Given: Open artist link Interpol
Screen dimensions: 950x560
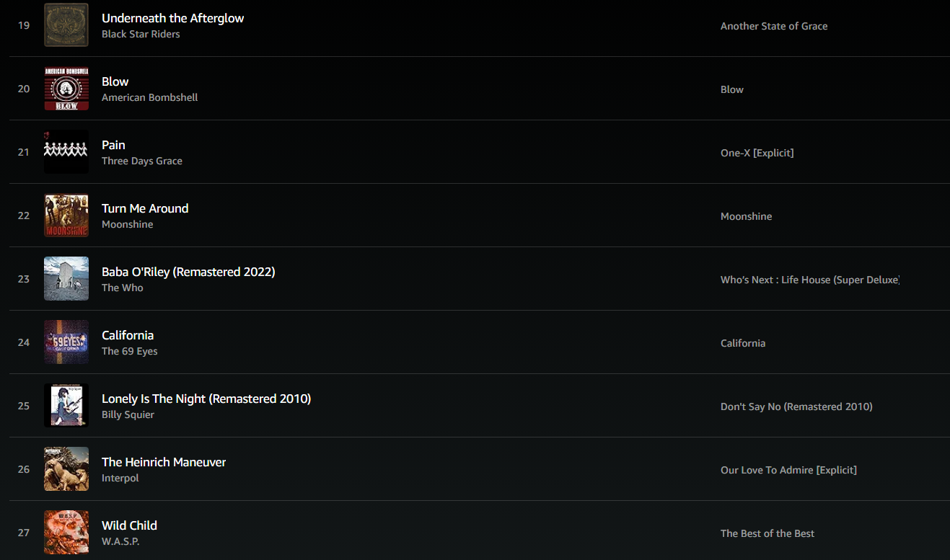Looking at the screenshot, I should (x=120, y=478).
